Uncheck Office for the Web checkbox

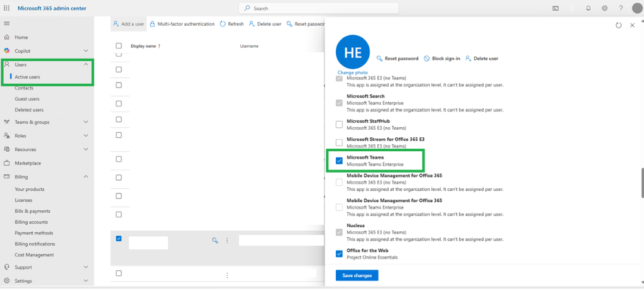[339, 254]
